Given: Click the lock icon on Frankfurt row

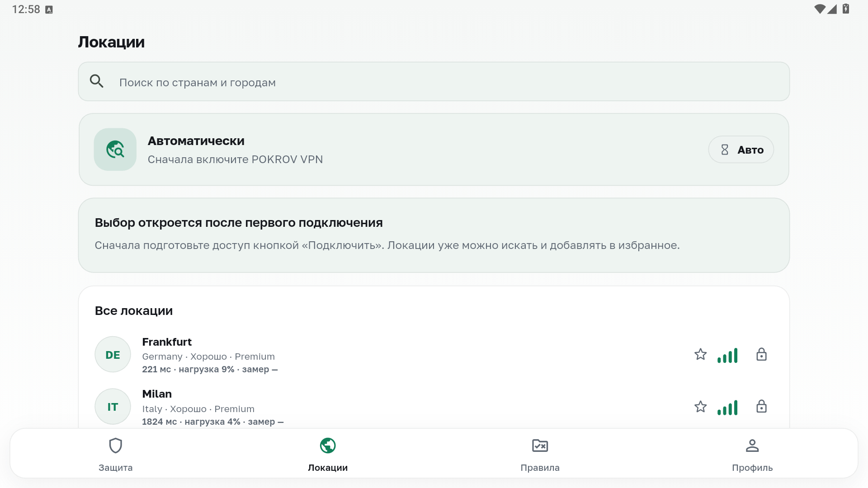Looking at the screenshot, I should (761, 355).
